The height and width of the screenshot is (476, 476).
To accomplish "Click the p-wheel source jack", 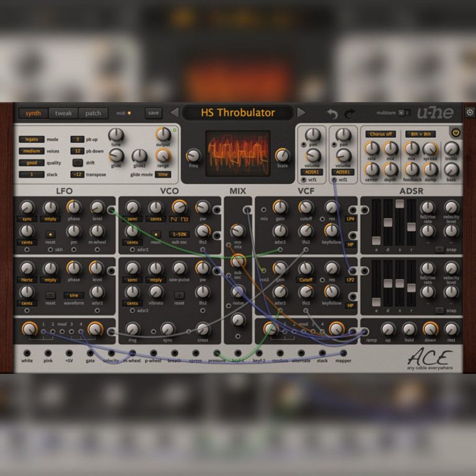I will pyautogui.click(x=154, y=353).
